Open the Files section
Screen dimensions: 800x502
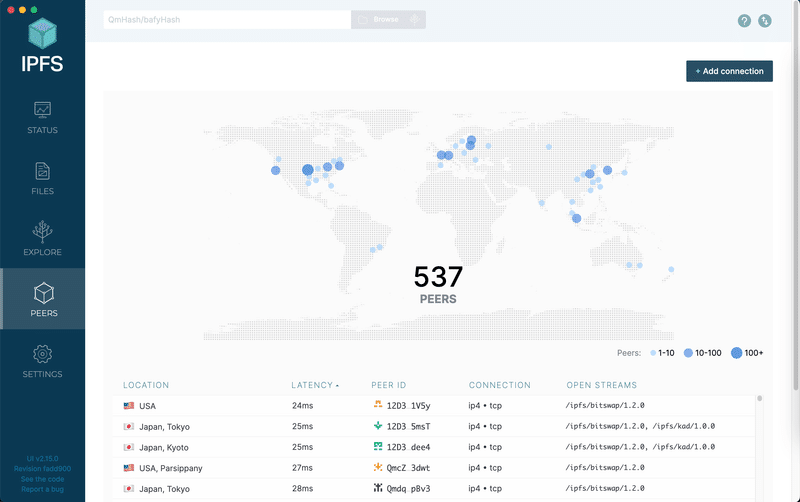(x=42, y=179)
